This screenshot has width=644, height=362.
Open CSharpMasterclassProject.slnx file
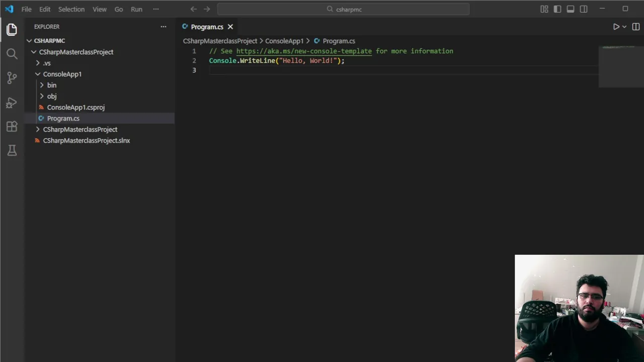pos(87,140)
